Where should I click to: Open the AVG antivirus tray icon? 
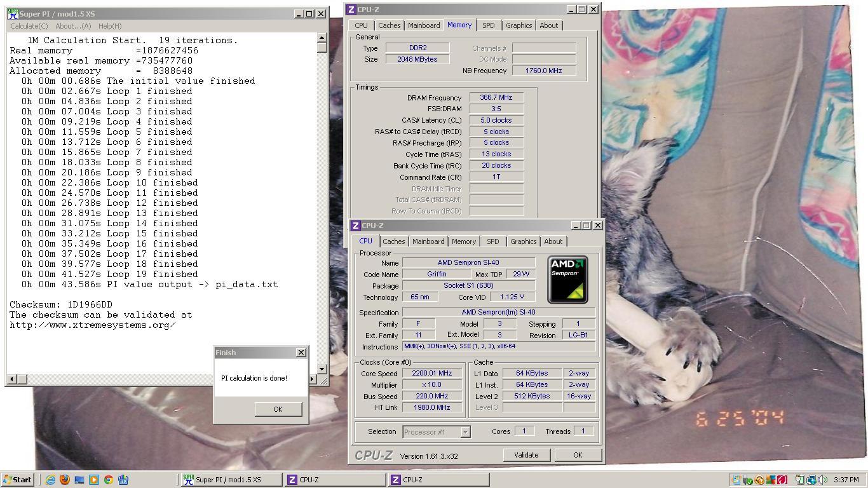tap(770, 480)
